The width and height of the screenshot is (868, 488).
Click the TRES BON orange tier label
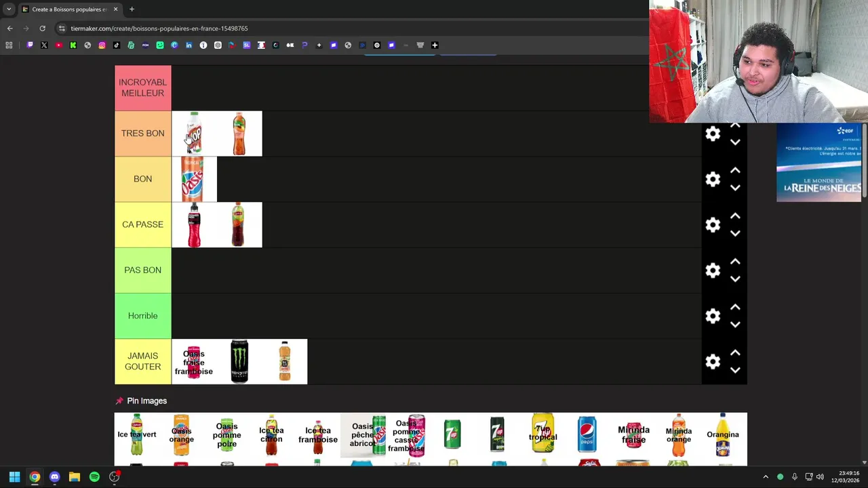[142, 134]
